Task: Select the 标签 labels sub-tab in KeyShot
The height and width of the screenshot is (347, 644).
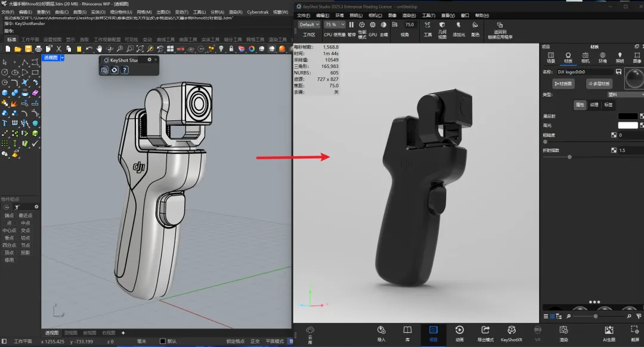Action: point(608,105)
